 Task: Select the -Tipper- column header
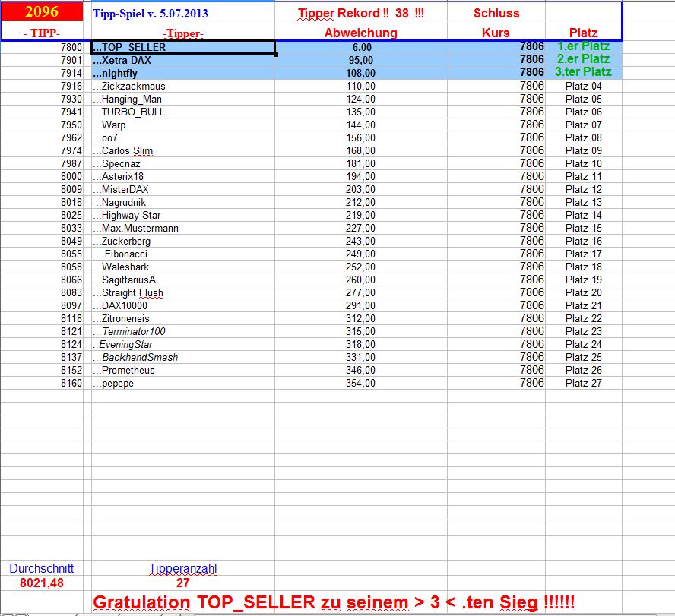pos(183,33)
